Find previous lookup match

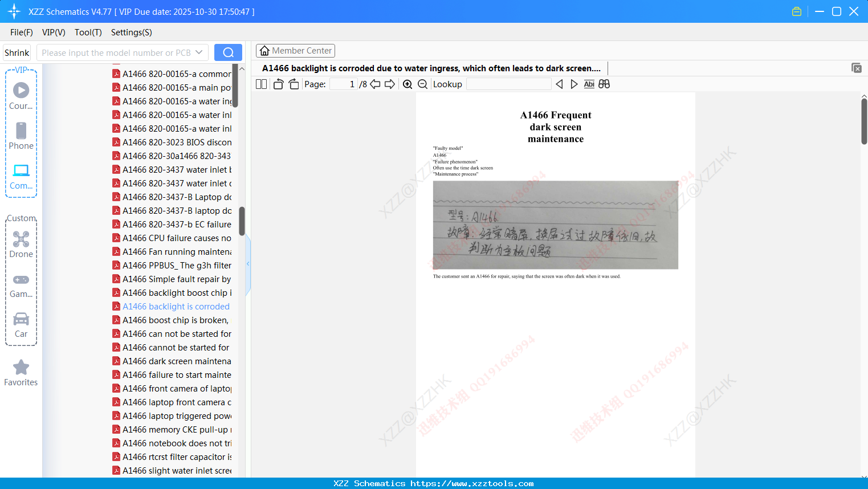tap(559, 84)
